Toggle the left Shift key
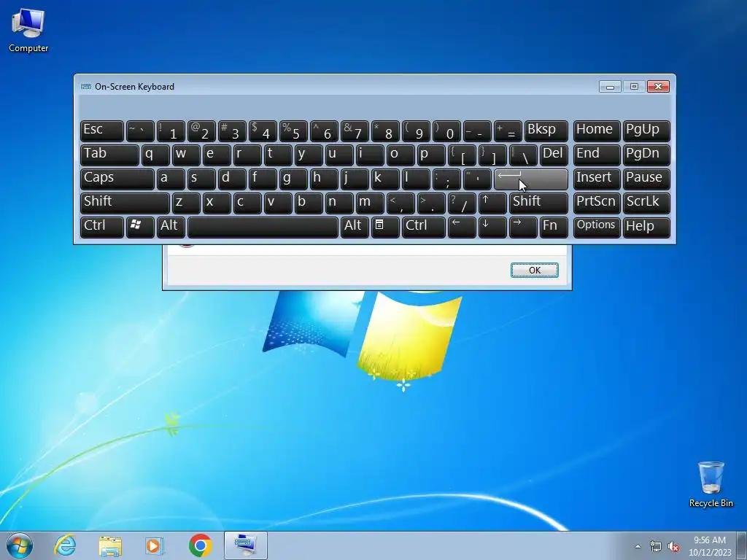The image size is (747, 560). click(x=125, y=203)
